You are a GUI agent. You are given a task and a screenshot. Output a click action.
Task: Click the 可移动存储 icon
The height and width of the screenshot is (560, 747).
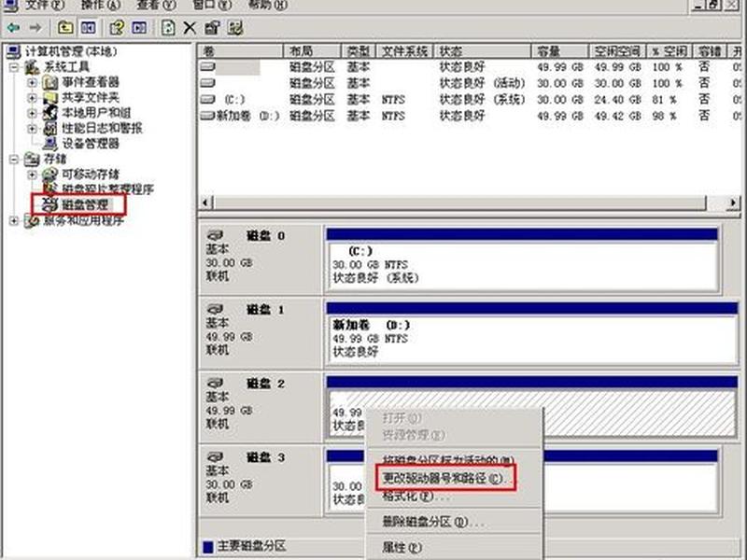tap(50, 175)
